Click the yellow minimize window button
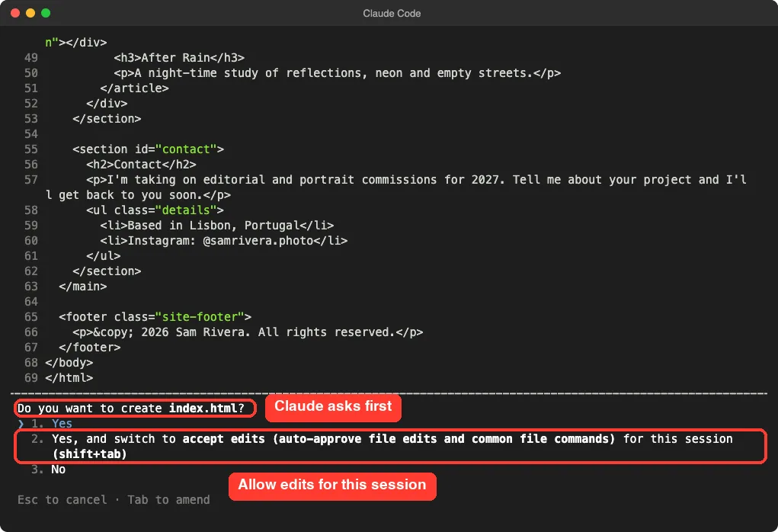Viewport: 778px width, 532px height. click(x=30, y=13)
